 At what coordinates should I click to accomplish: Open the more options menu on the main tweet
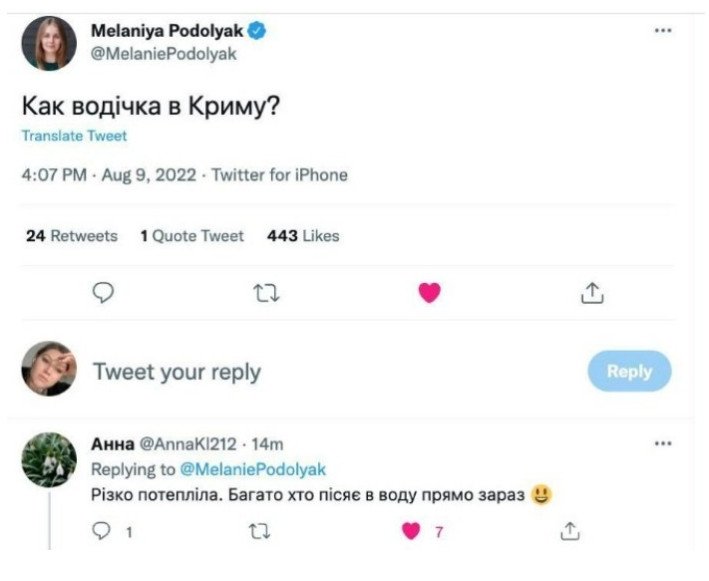click(663, 31)
